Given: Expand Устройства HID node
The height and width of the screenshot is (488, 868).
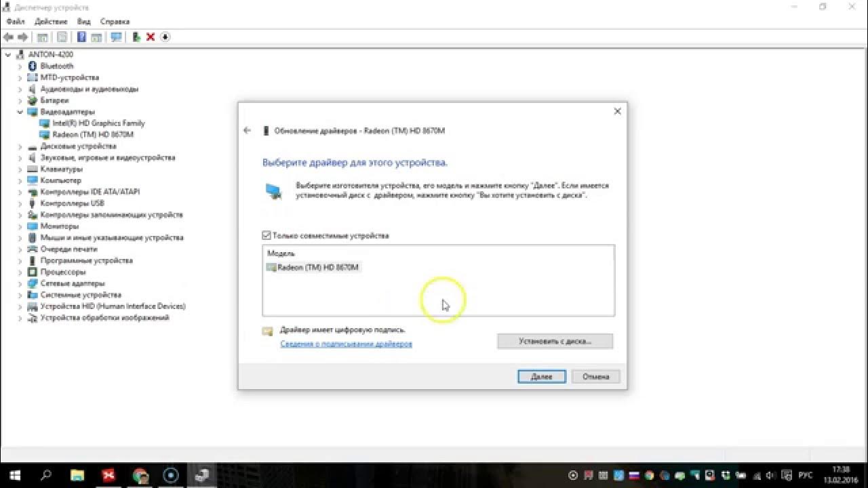Looking at the screenshot, I should [20, 306].
